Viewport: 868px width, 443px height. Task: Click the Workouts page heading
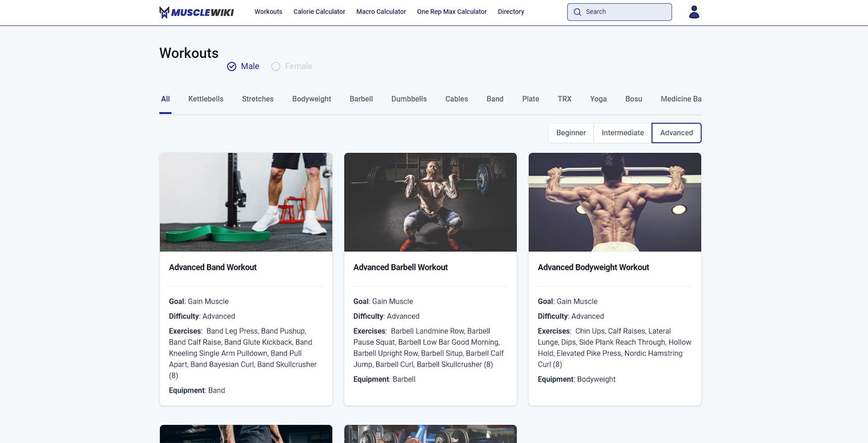189,53
